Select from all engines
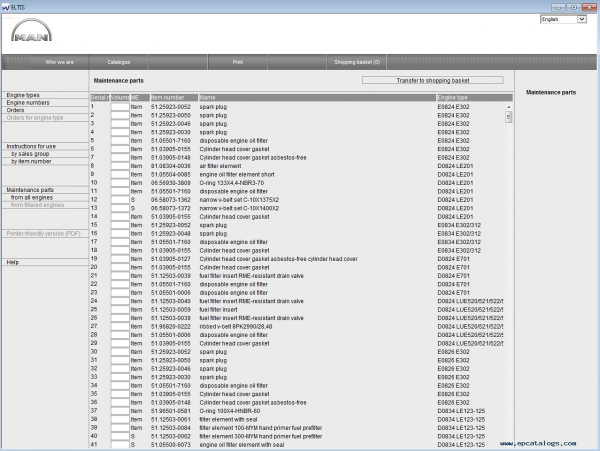Viewport: 600px width, 451px height. [x=32, y=197]
